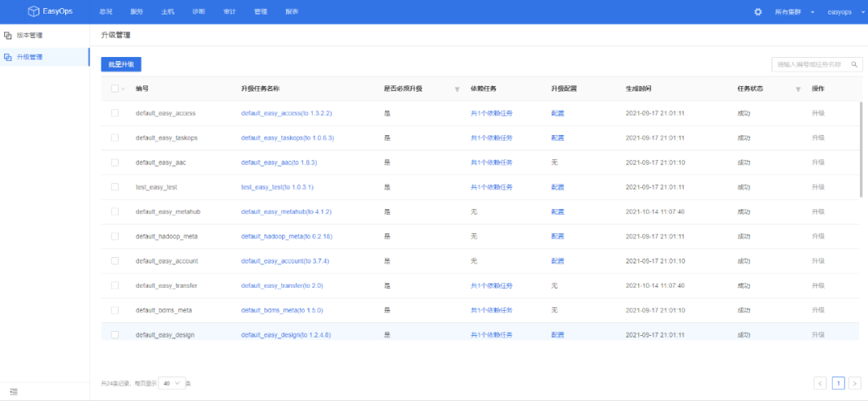
Task: Click the EasyOps cube logo
Action: click(x=33, y=11)
